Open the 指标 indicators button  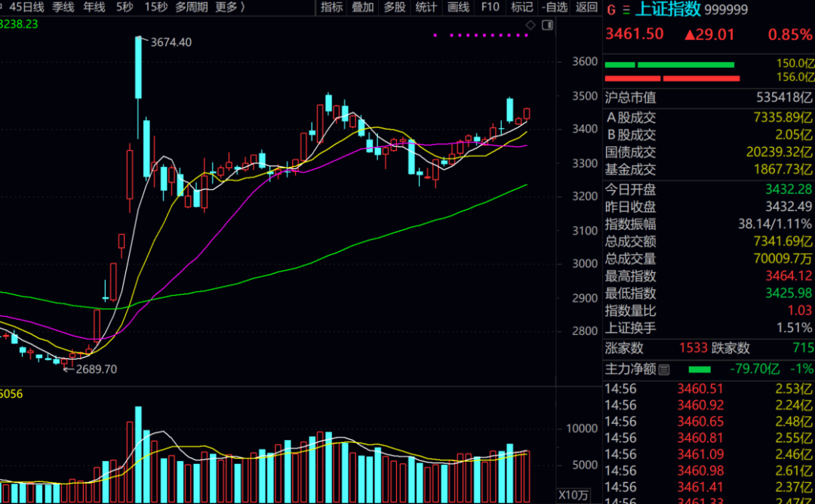[x=331, y=8]
